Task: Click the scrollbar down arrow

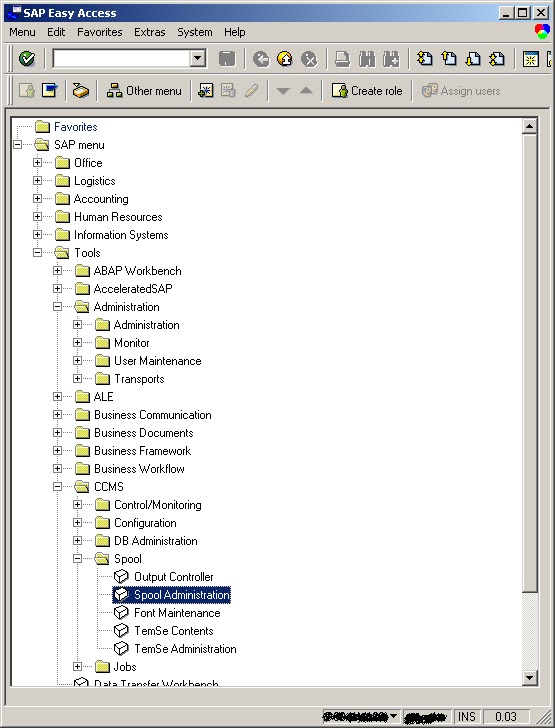Action: click(x=530, y=678)
